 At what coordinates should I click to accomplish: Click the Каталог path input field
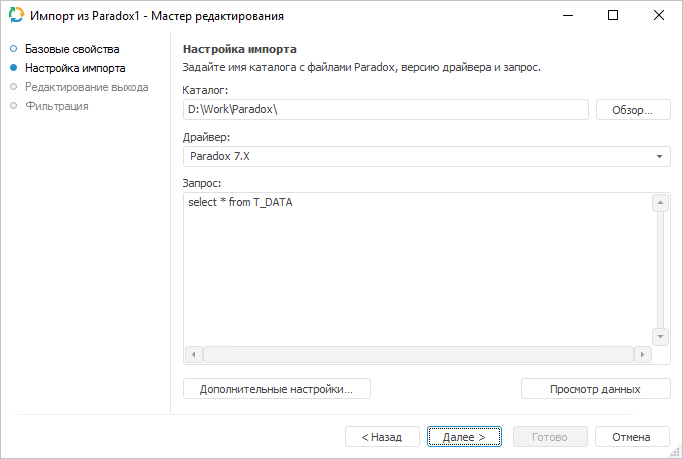(386, 110)
